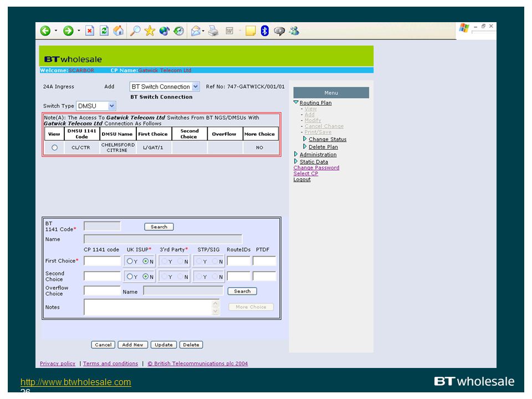Collapse the Routing Plan menu tree
This screenshot has width=532, height=399.
[296, 102]
